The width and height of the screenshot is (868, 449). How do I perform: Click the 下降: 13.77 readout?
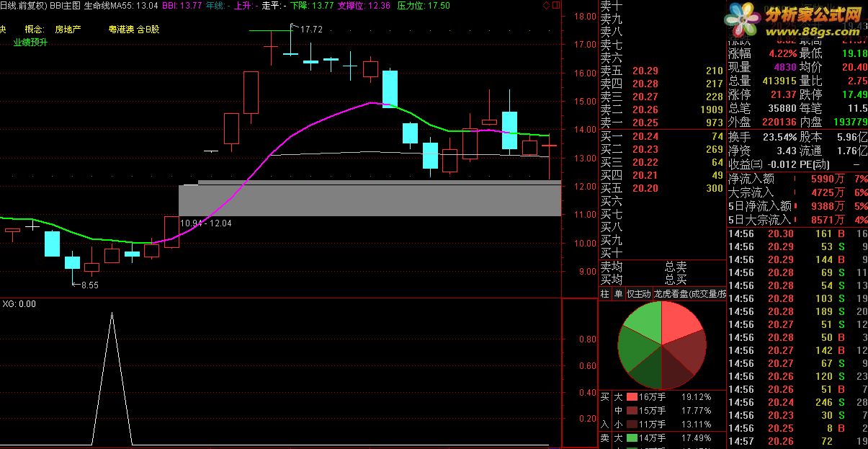(x=312, y=5)
